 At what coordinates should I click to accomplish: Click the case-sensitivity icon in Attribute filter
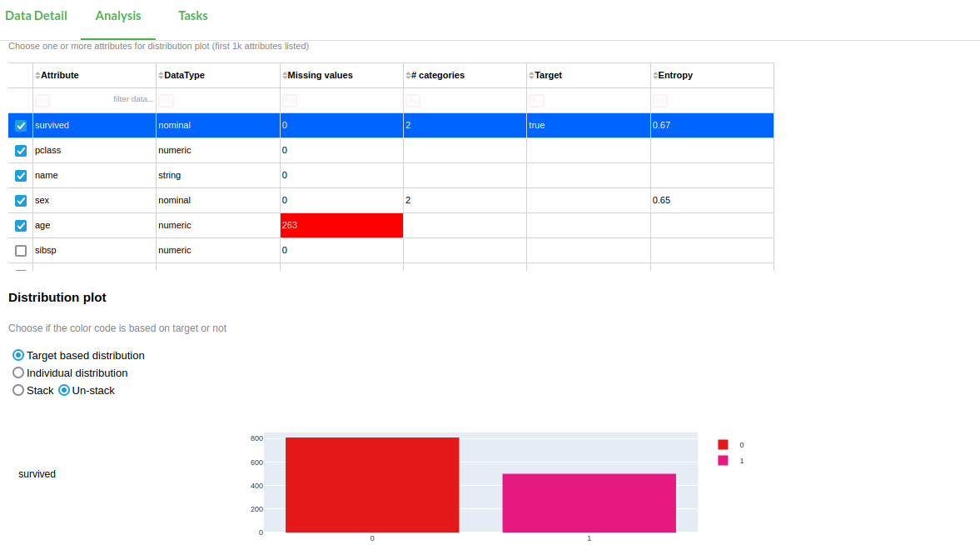point(42,100)
